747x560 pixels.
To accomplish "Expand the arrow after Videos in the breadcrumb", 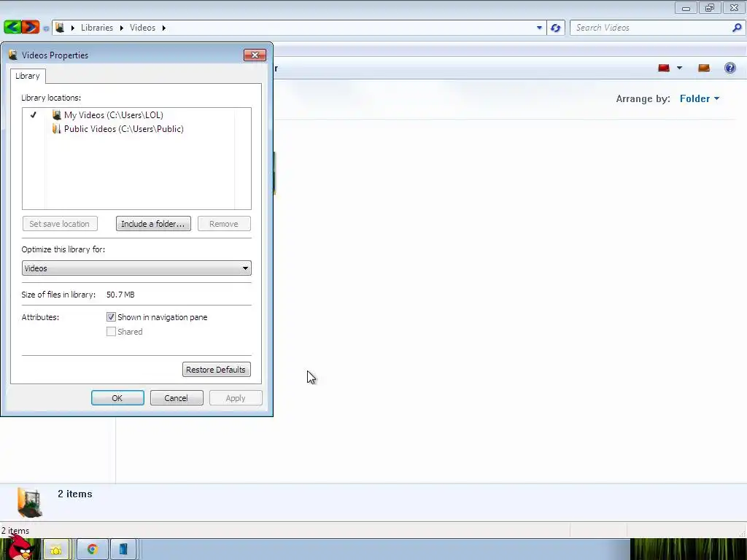I will click(163, 28).
